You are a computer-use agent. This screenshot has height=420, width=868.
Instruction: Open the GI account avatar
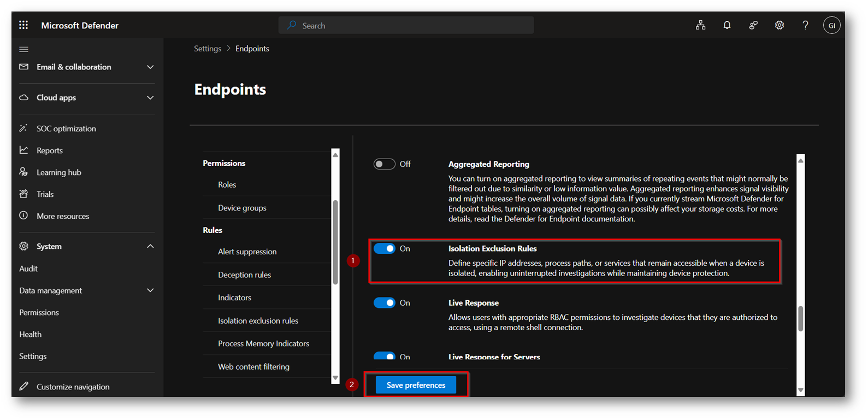click(x=831, y=25)
